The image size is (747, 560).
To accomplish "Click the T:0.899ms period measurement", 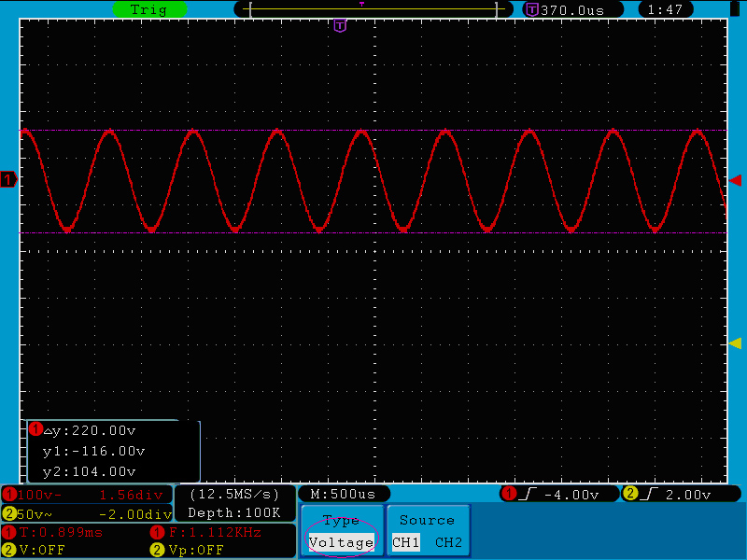I will click(61, 532).
